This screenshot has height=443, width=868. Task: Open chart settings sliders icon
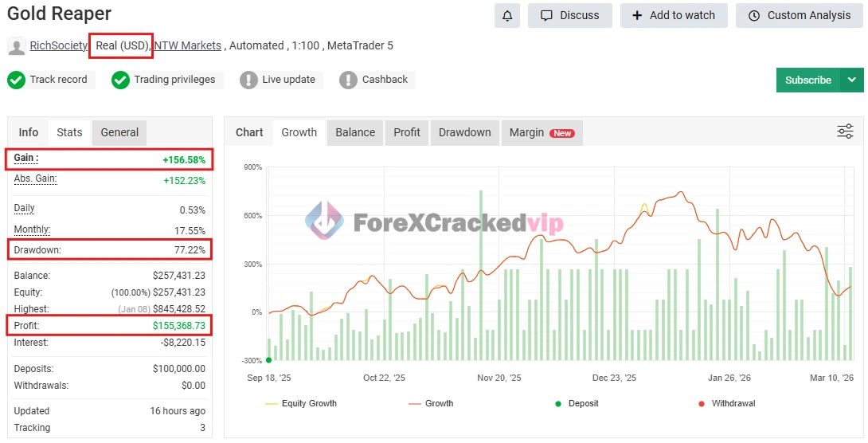point(845,131)
